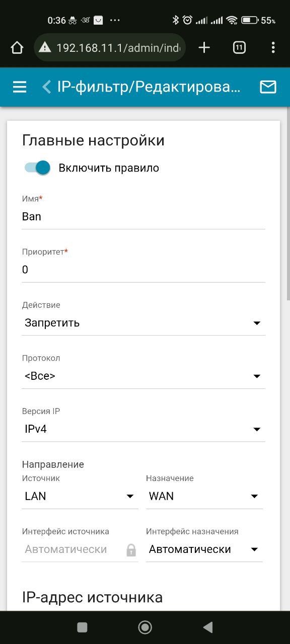Change the Назначение direction from WAN
The width and height of the screenshot is (290, 644).
pos(204,496)
